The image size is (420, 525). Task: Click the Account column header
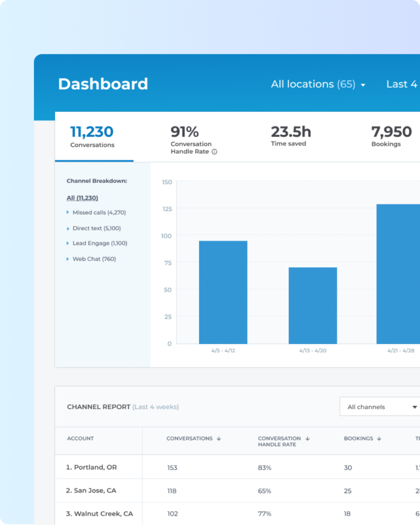(81, 439)
